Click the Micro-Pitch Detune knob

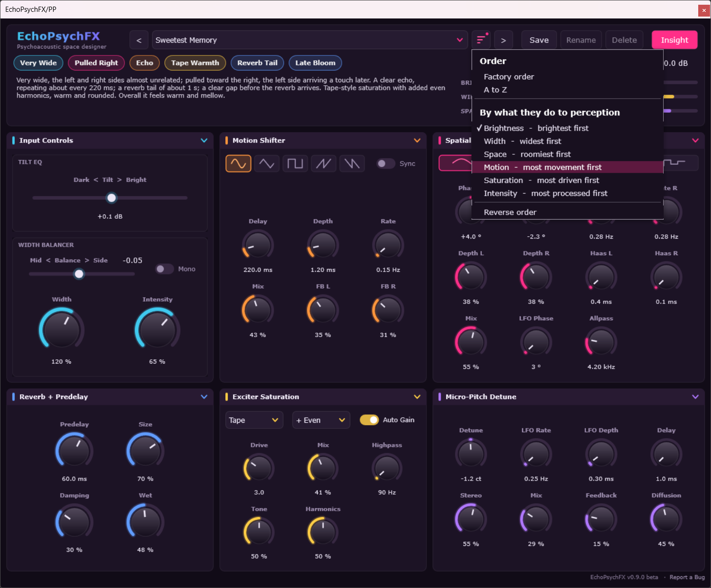471,454
